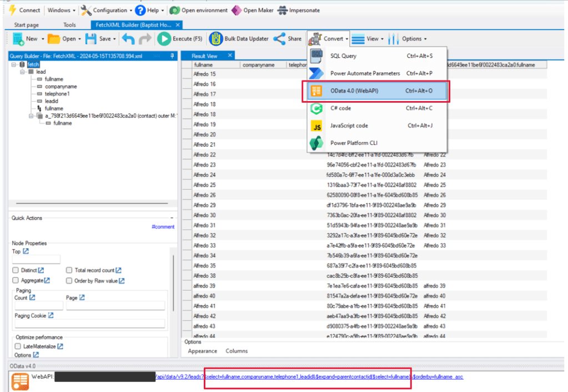Select OData 4.0 (WebAPI) menu entry
Image resolution: width=568 pixels, height=392 pixels.
tap(377, 91)
